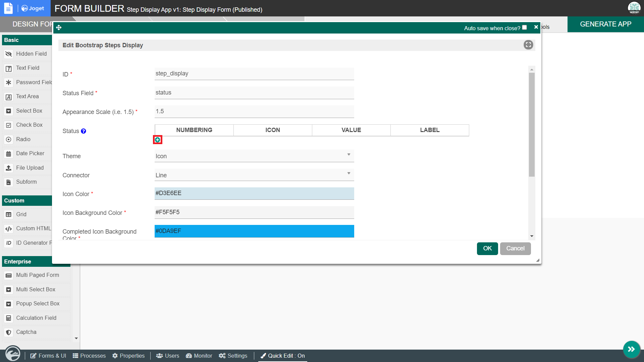The height and width of the screenshot is (362, 644).
Task: Maximize the property editor with fullscreen icon
Action: [x=528, y=45]
